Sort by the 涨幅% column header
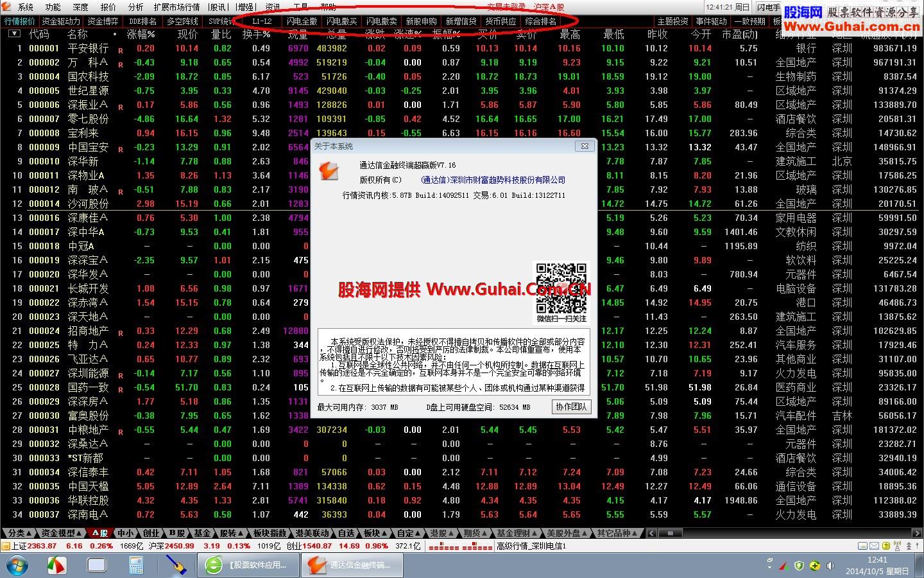This screenshot has width=924, height=578. pos(141,34)
